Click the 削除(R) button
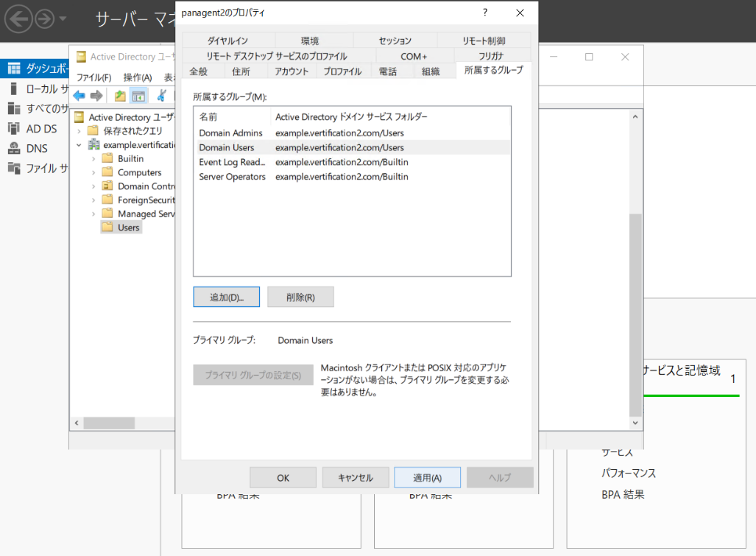Screen dimensions: 756x556 click(x=300, y=297)
